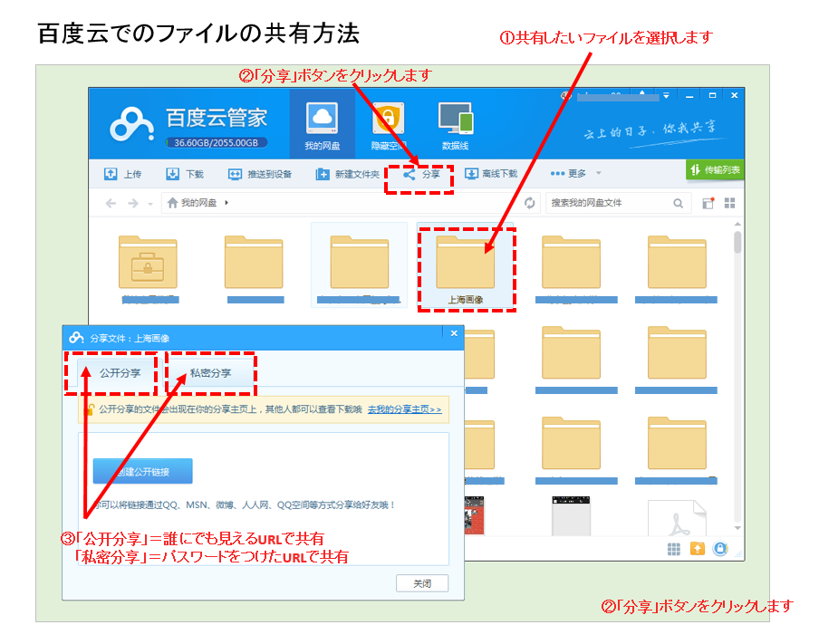Click the magnifier search icon
Viewport: 819px width, 644px height.
click(678, 203)
